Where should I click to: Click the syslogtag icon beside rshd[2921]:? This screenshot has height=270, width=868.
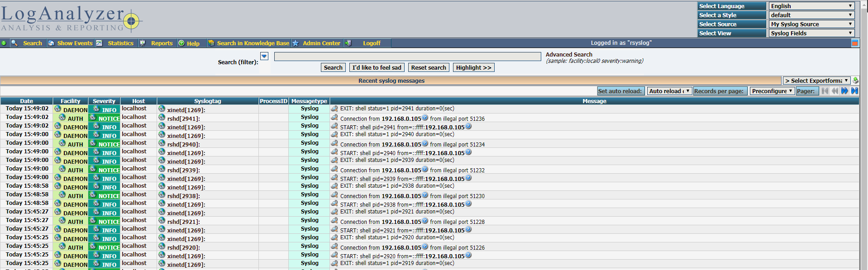coord(162,221)
